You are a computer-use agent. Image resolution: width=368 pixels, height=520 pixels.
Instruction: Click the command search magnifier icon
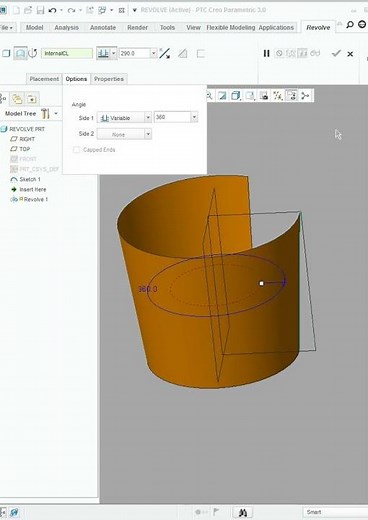(350, 25)
